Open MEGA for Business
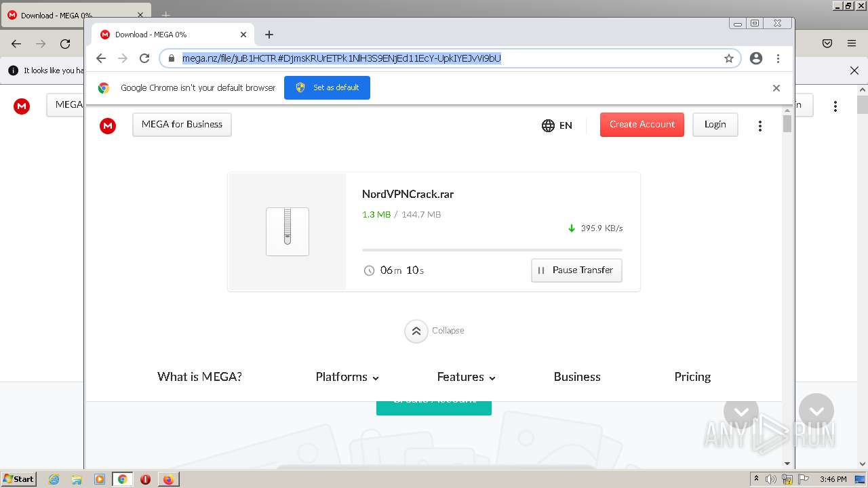This screenshot has height=488, width=868. tap(182, 125)
